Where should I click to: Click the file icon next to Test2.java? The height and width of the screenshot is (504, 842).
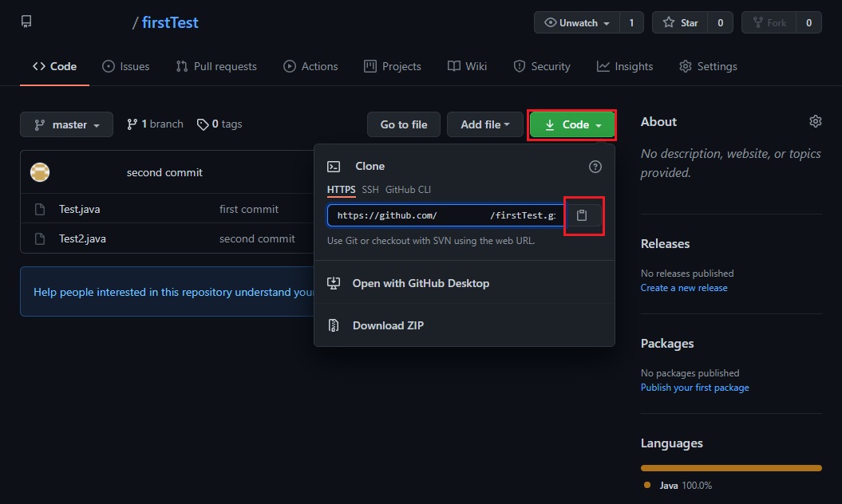coord(40,239)
